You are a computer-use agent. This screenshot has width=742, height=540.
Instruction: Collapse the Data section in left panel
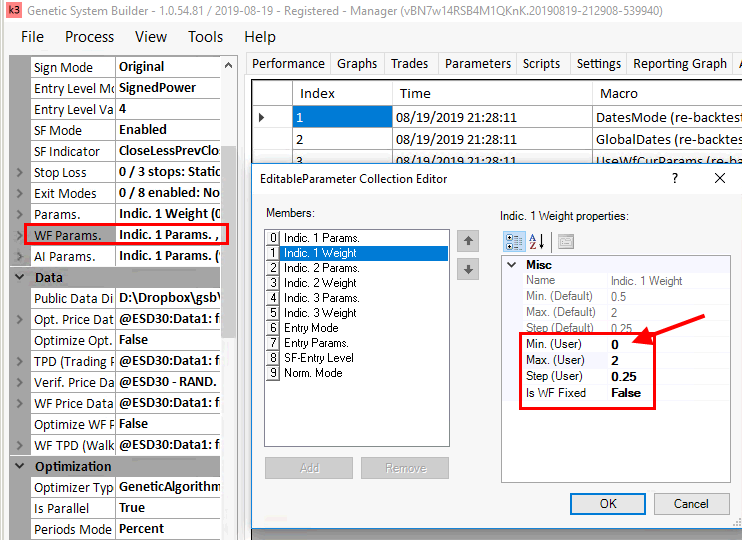click(20, 277)
